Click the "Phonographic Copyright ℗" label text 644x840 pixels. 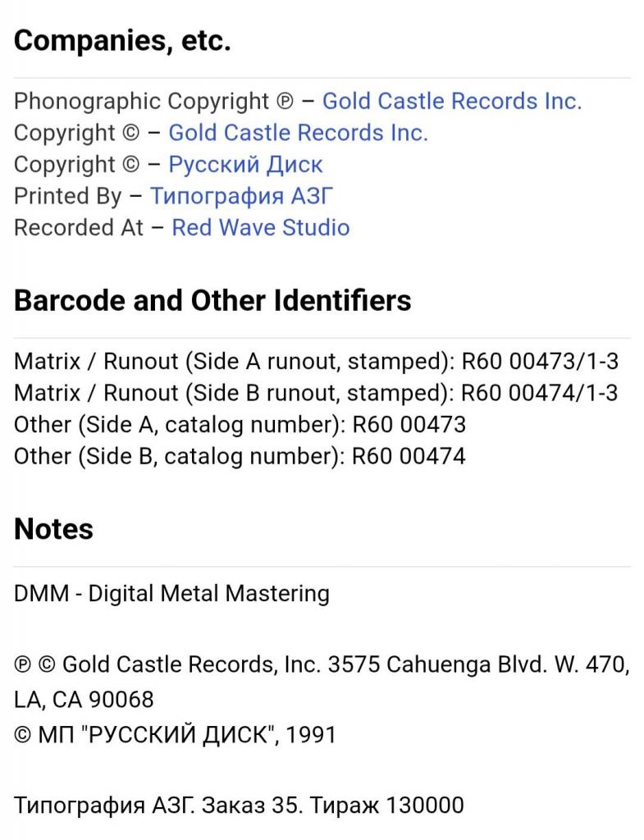(153, 102)
